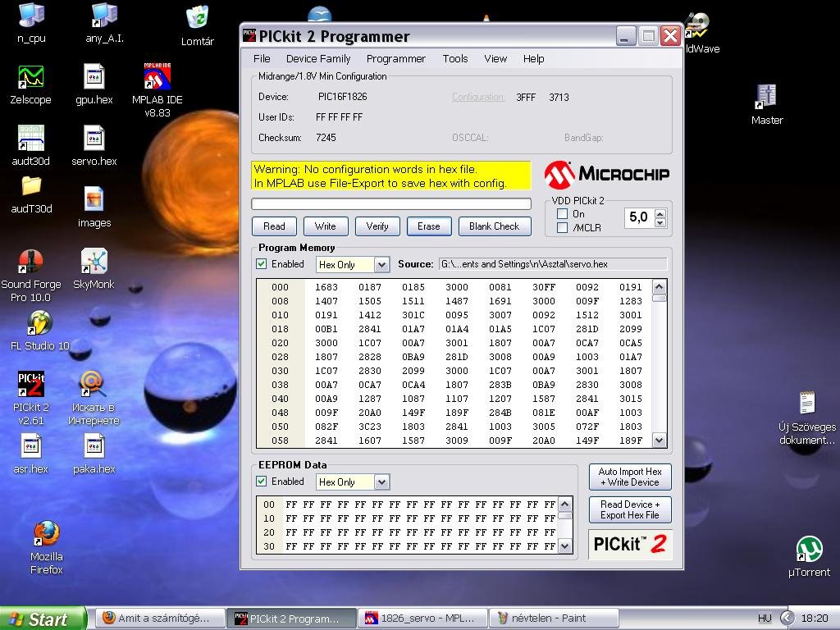Image resolution: width=840 pixels, height=630 pixels.
Task: Expand hidden system tray icons
Action: tap(787, 619)
